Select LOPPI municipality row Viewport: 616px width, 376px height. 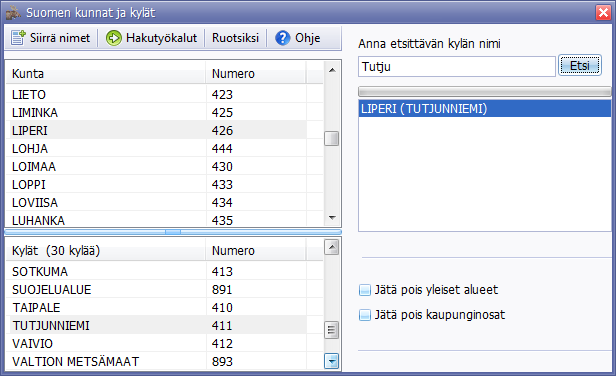tap(156, 185)
